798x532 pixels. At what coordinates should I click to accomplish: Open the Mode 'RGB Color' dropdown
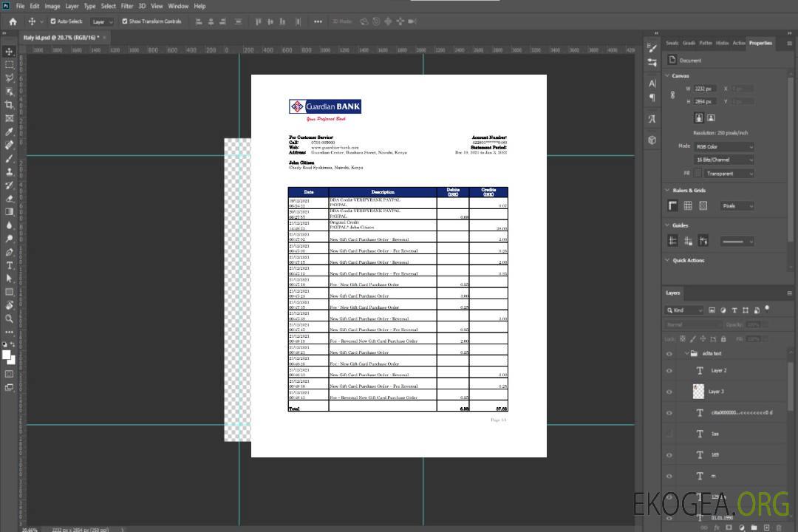(724, 146)
